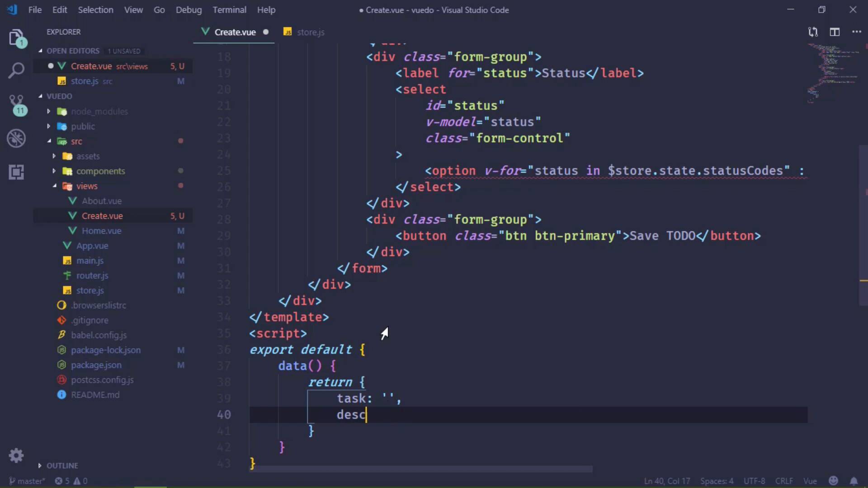Change indentation via Spaces: 4

pyautogui.click(x=717, y=481)
